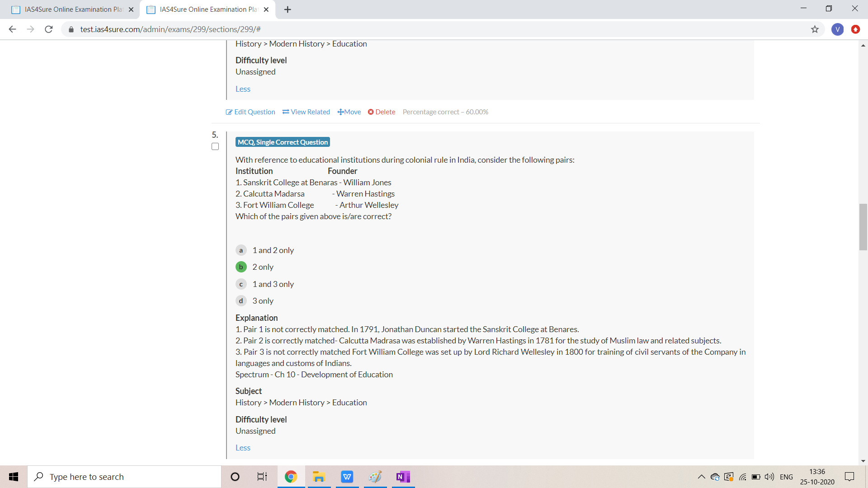The width and height of the screenshot is (868, 488).
Task: Collapse the previous question with Less link
Action: point(243,89)
